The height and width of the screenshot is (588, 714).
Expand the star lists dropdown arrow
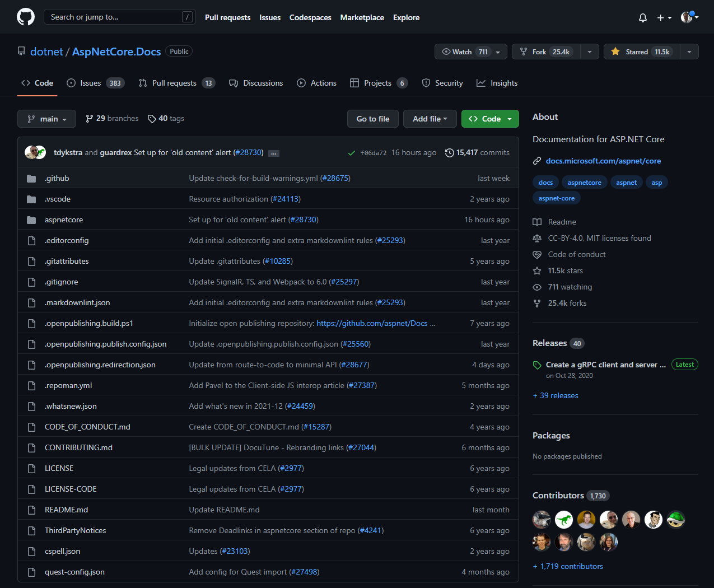(x=689, y=52)
